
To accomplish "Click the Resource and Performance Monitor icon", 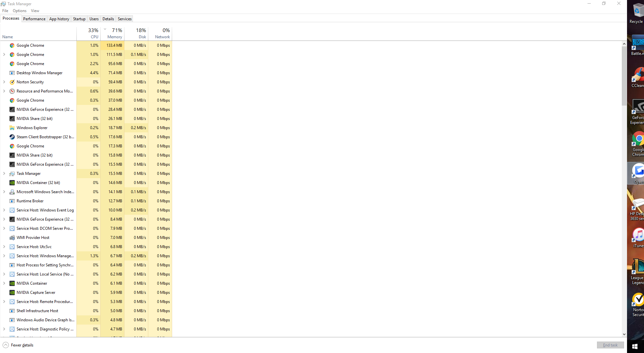I will pos(12,91).
